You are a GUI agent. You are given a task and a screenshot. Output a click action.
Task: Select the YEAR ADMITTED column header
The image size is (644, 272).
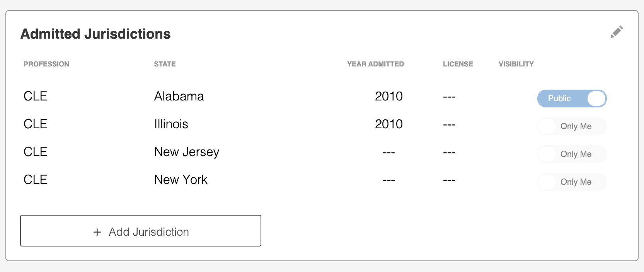[375, 64]
